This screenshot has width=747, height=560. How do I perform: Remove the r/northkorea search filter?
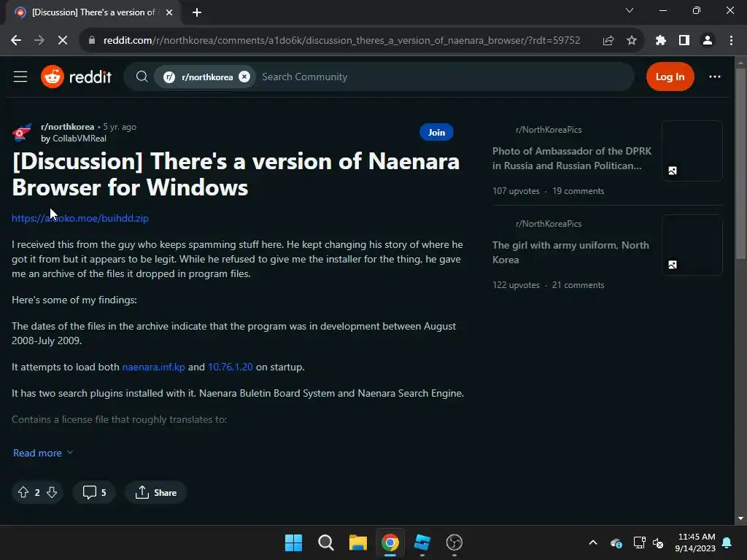point(244,77)
